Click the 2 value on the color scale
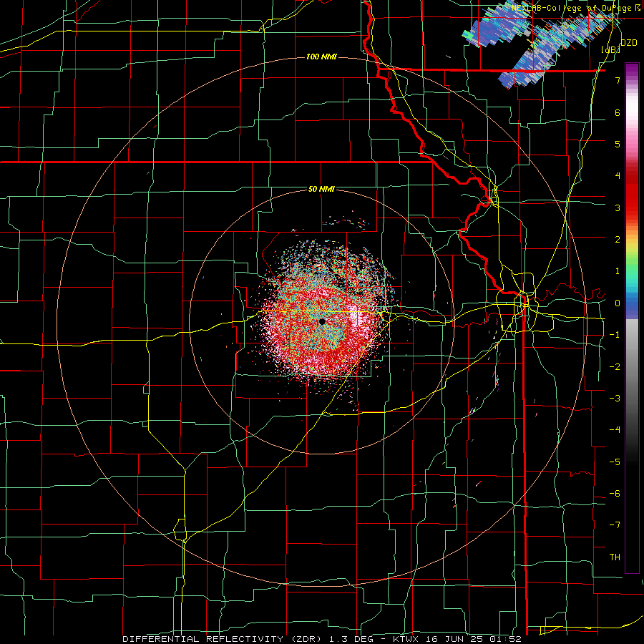 (x=618, y=240)
